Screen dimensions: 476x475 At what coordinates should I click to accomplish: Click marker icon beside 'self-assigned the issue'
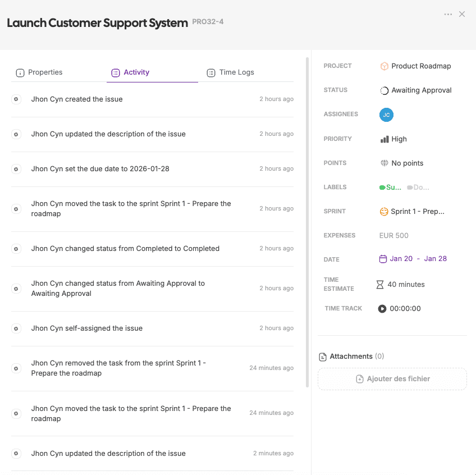click(16, 328)
